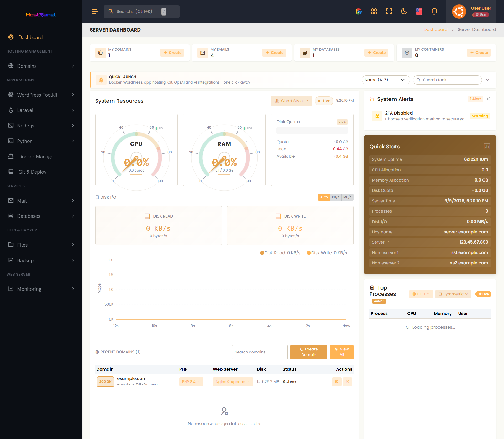Viewport: 504px width, 439px height.
Task: Focus the Search tools input field
Action: (447, 80)
